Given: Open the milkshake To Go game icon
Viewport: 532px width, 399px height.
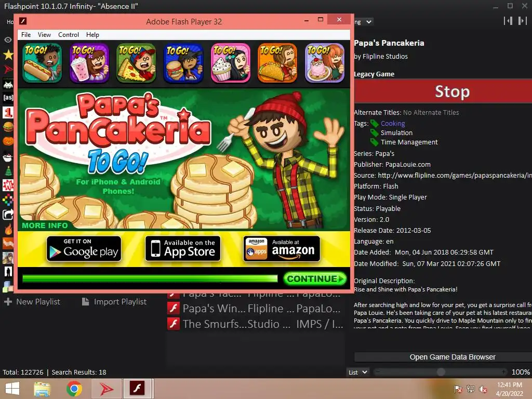Looking at the screenshot, I should click(89, 63).
